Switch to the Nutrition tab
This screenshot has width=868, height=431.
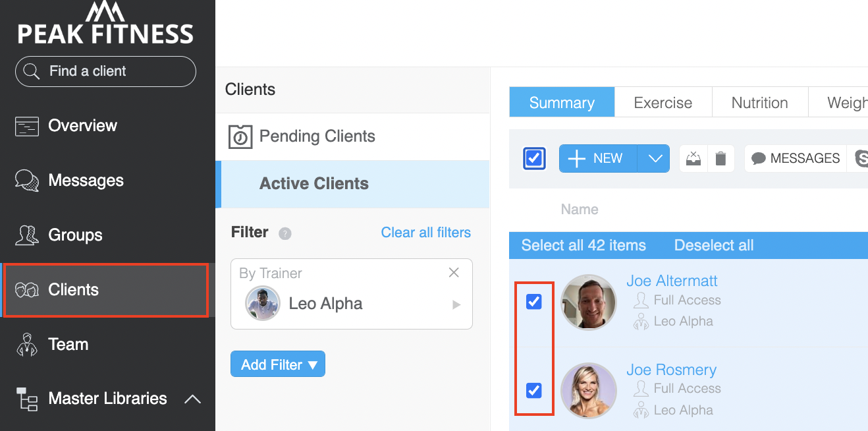[760, 103]
